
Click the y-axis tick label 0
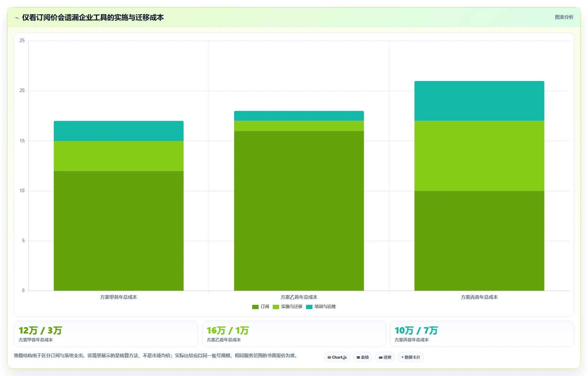pyautogui.click(x=23, y=291)
